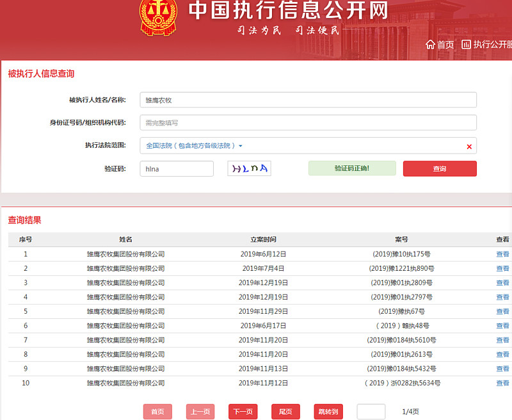The height and width of the screenshot is (420, 512).
Task: Click the 验证码正确! status box
Action: (352, 168)
